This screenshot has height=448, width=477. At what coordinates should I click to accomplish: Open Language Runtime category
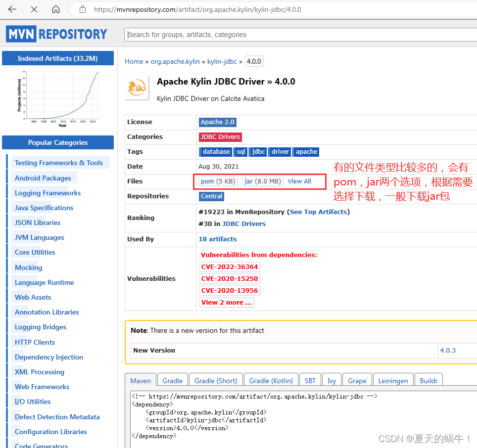point(45,283)
